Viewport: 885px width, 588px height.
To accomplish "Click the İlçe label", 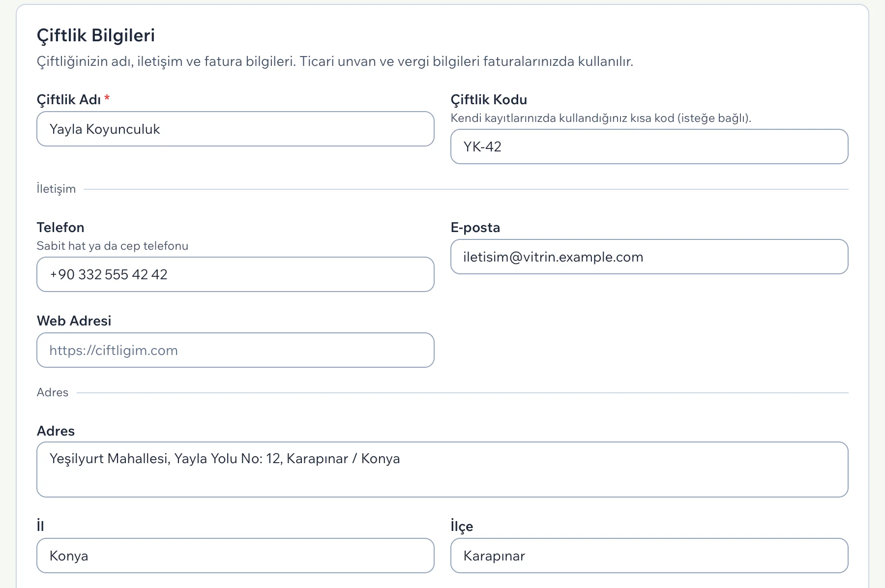I will pyautogui.click(x=462, y=527).
